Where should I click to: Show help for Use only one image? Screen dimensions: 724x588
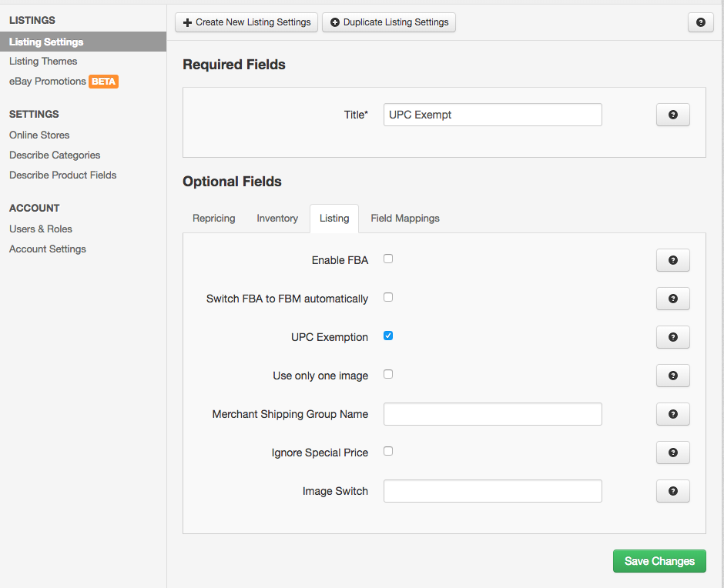(x=672, y=376)
